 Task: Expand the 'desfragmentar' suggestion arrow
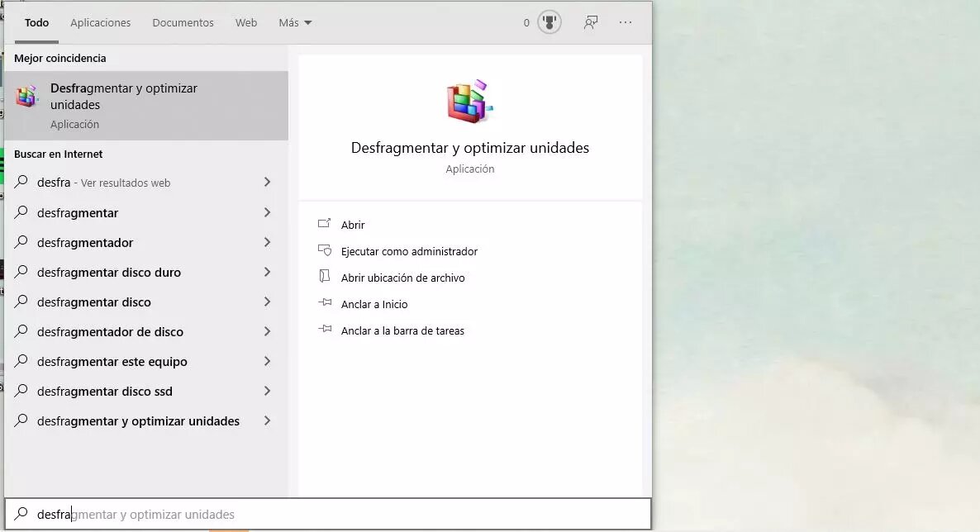click(267, 212)
